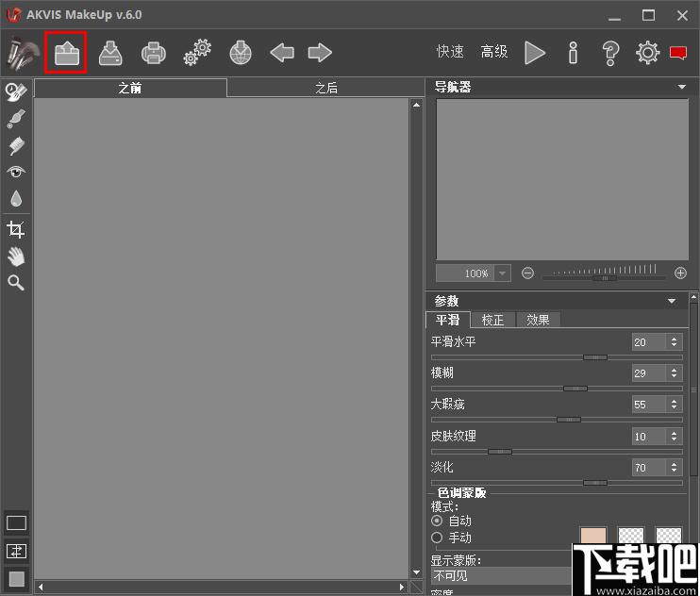The height and width of the screenshot is (596, 700).
Task: Click the gray background color square
Action: tap(17, 579)
